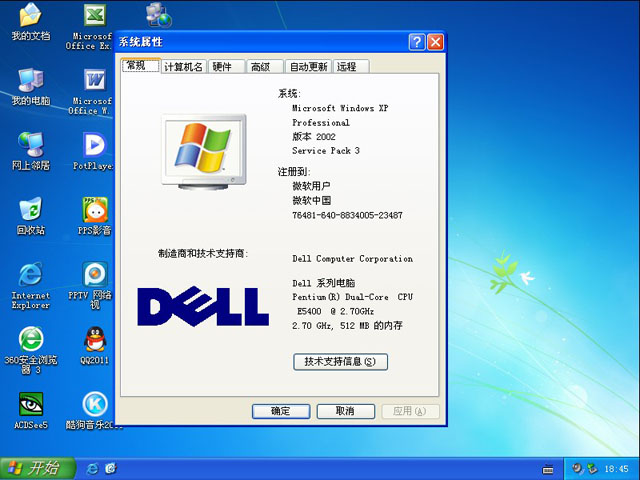640x480 pixels.
Task: Switch to the 计算机名 tab
Action: (x=183, y=67)
